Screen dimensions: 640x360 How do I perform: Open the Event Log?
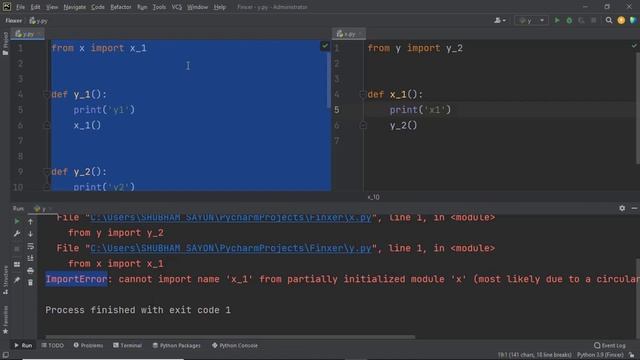pos(610,345)
